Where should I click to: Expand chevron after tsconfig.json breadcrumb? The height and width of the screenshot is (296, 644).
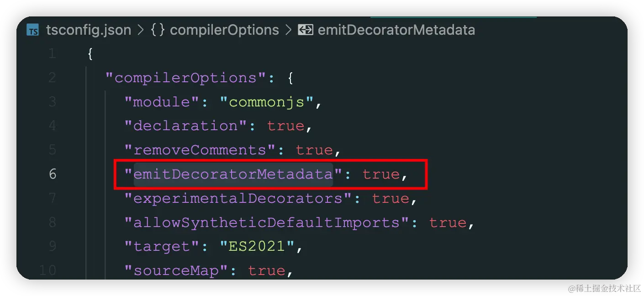(x=141, y=30)
